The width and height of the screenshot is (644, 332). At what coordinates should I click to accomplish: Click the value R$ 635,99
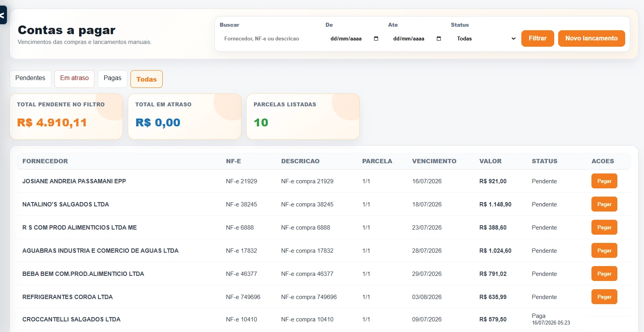click(x=493, y=297)
